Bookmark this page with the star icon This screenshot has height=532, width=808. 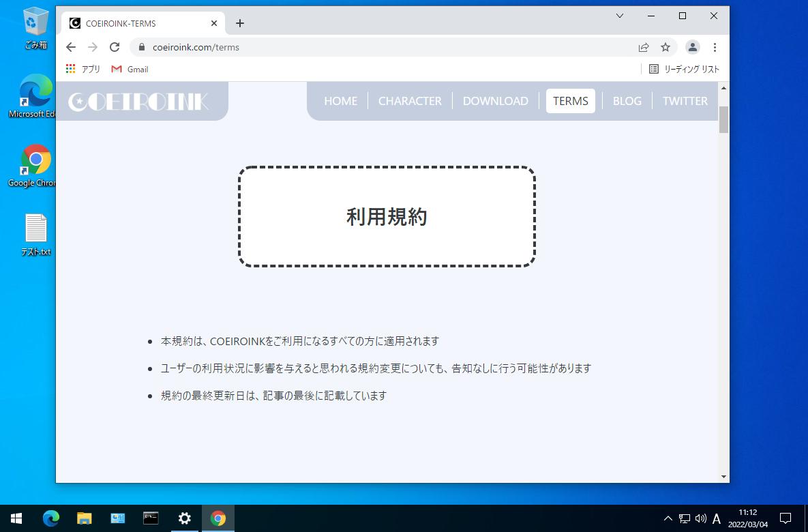(x=665, y=48)
